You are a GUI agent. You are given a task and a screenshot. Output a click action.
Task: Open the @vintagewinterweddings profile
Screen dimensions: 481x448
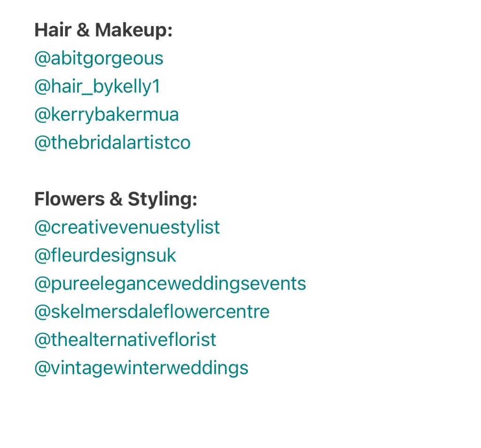[x=141, y=369]
